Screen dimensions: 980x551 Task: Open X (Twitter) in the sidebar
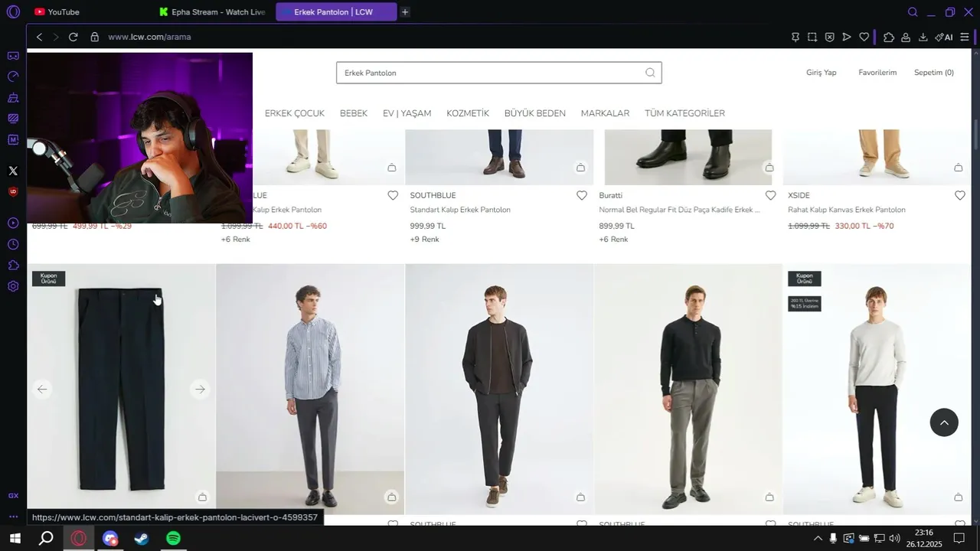click(x=13, y=171)
